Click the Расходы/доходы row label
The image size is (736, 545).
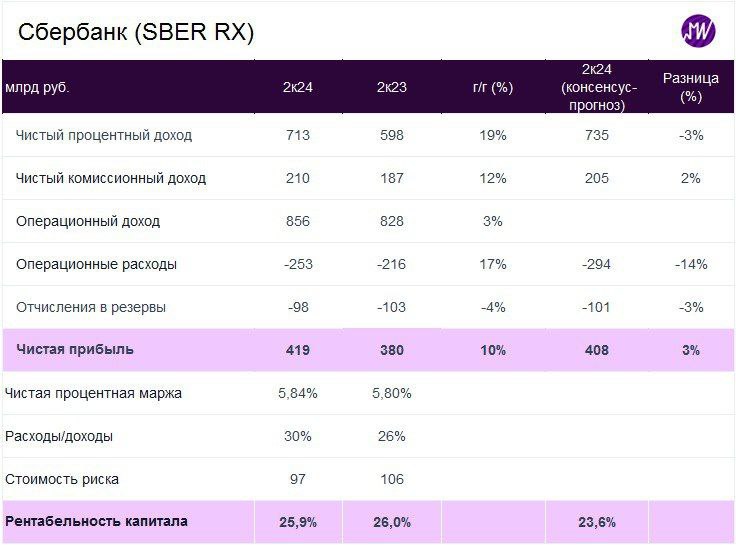coord(59,436)
